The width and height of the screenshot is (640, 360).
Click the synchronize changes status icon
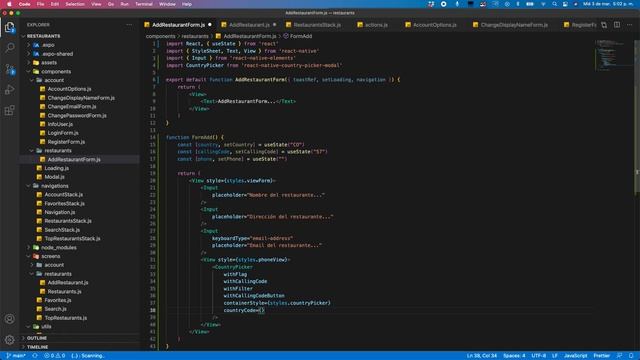click(x=35, y=356)
